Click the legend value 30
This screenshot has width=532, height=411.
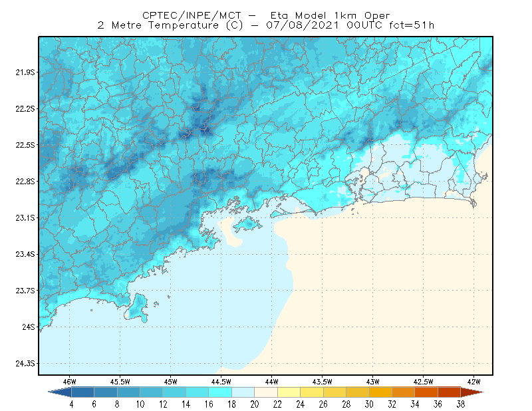[x=369, y=404]
